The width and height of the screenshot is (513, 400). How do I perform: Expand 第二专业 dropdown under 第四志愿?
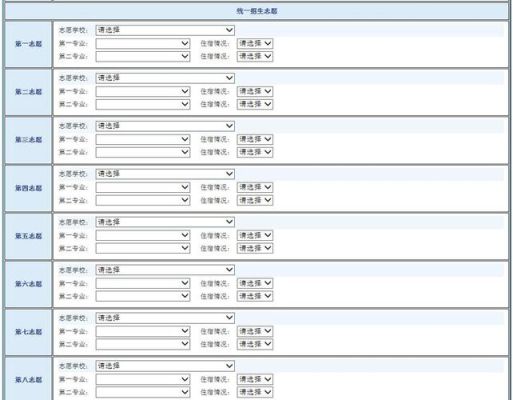point(143,200)
